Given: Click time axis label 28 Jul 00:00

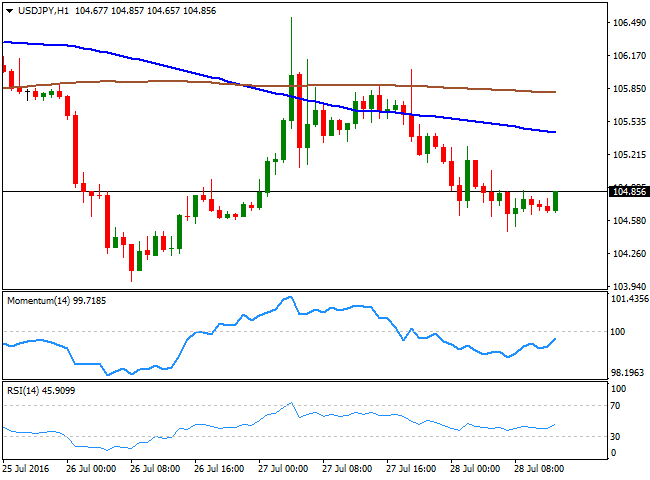Looking at the screenshot, I should [475, 469].
